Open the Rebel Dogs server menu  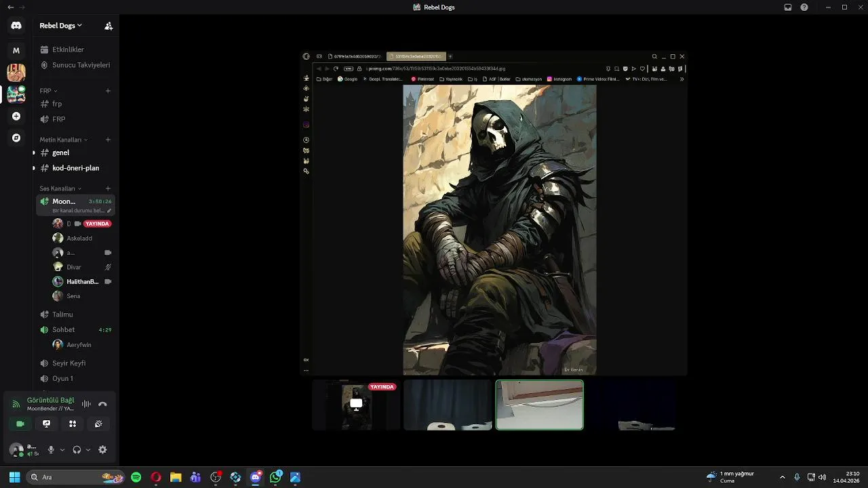click(61, 26)
